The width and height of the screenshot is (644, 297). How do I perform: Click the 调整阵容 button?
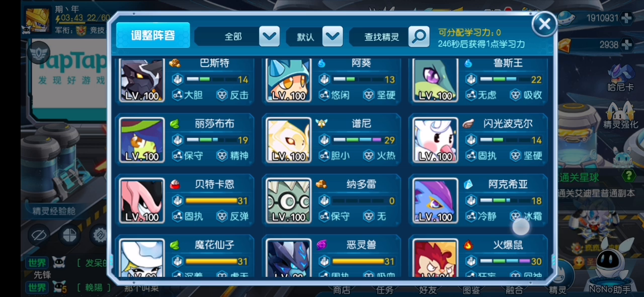tap(153, 35)
